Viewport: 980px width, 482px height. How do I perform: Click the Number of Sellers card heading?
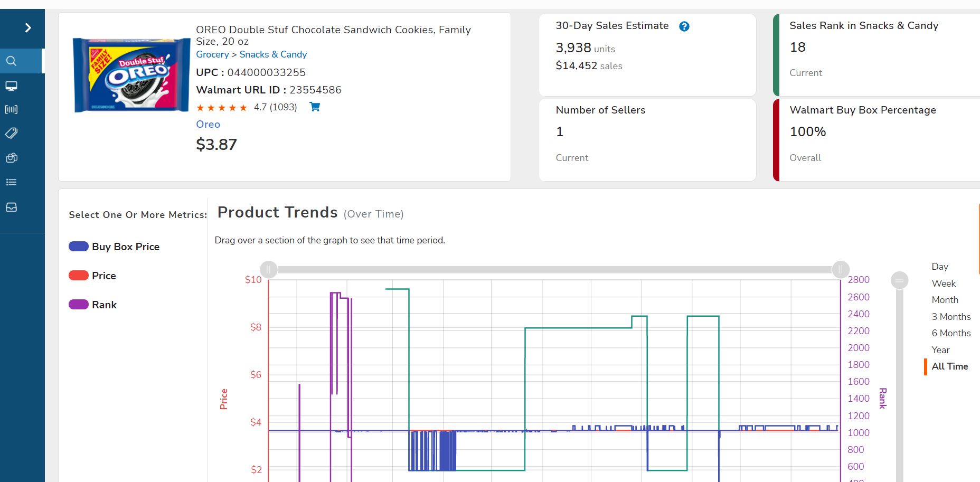click(x=600, y=110)
